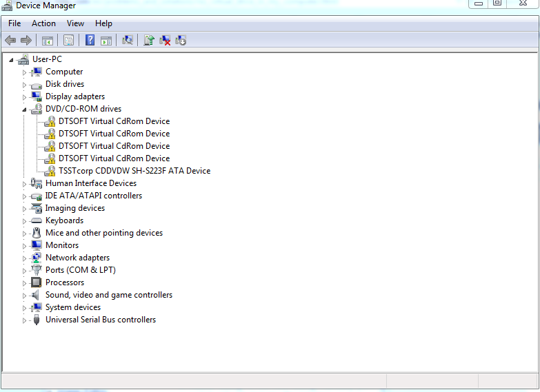Expand the Display adapters node arrow
Image resolution: width=540 pixels, height=392 pixels.
click(24, 97)
